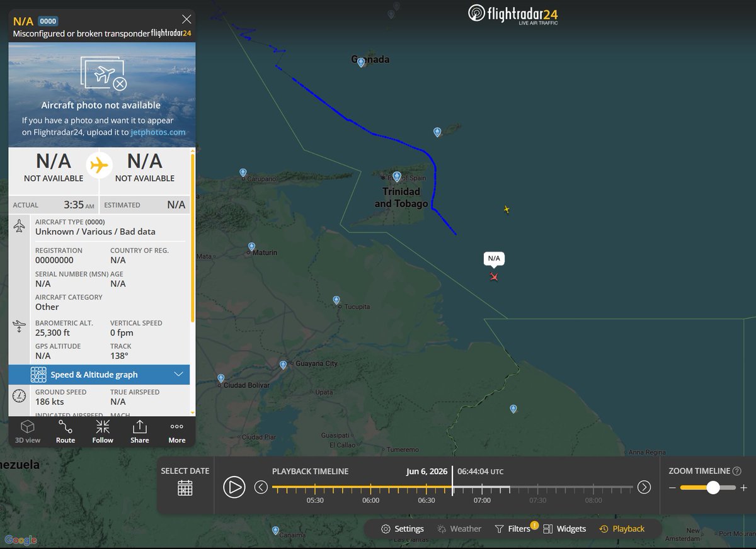This screenshot has height=549, width=756.
Task: Click the Trinidad and Tobago map label
Action: pyautogui.click(x=401, y=198)
